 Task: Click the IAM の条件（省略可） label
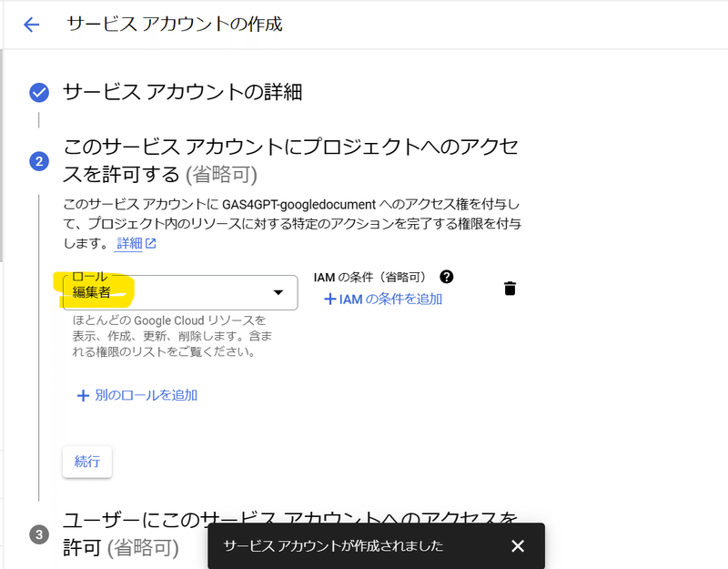pyautogui.click(x=369, y=278)
